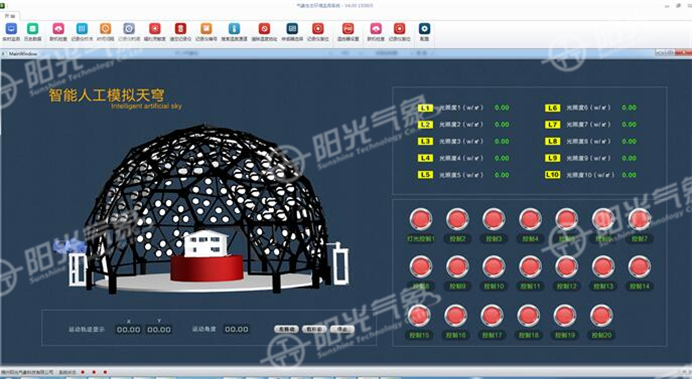Click the first (leftmost) motion button

coord(286,329)
